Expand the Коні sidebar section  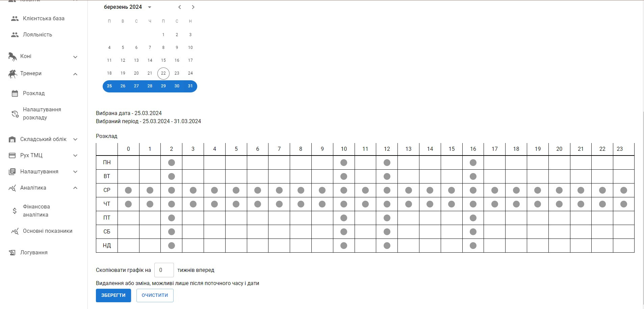[x=75, y=57]
